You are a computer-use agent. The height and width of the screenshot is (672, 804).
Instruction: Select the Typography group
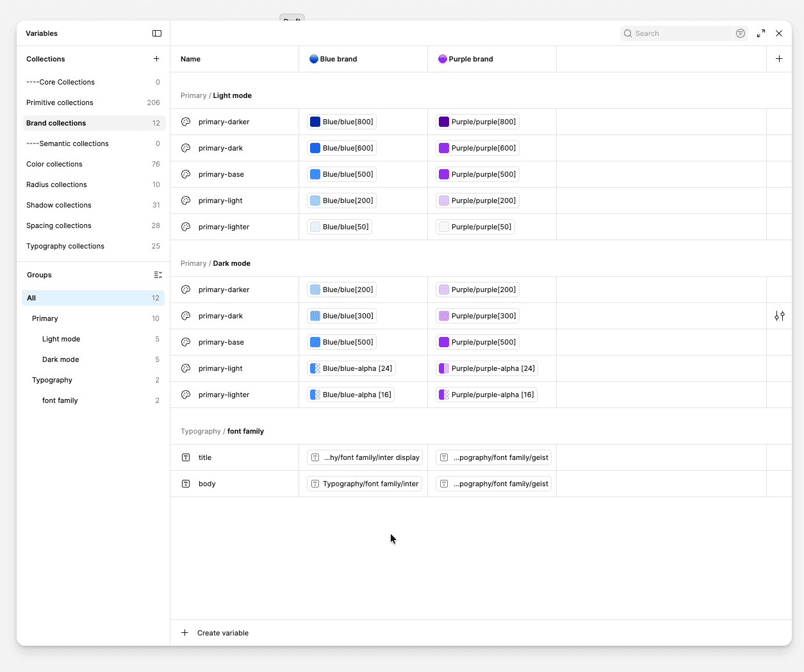(x=94, y=380)
